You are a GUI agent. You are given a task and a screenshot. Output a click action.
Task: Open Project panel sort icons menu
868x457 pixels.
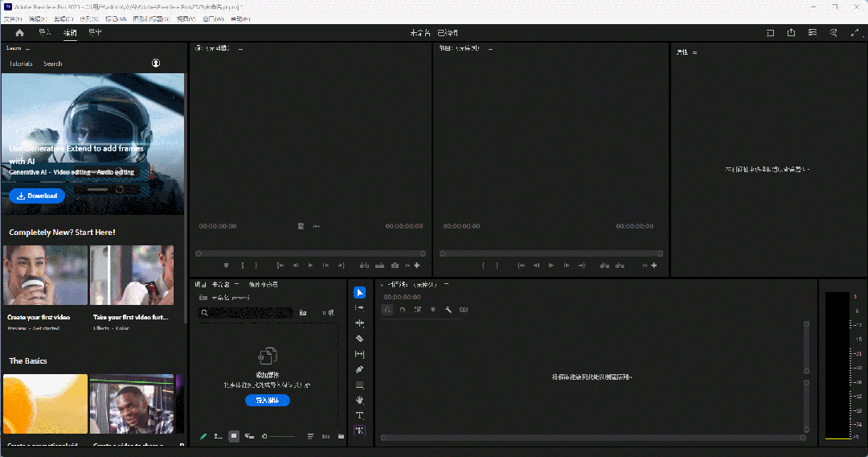(310, 437)
